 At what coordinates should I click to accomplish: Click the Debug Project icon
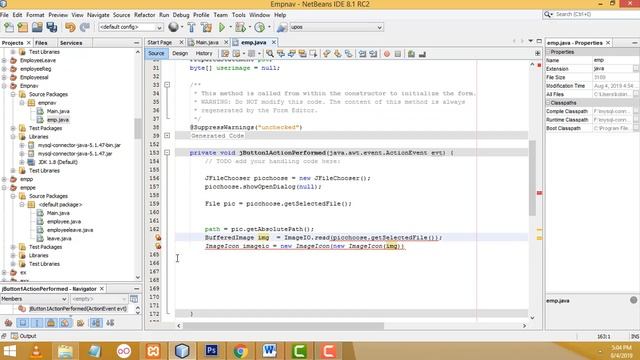pos(240,27)
